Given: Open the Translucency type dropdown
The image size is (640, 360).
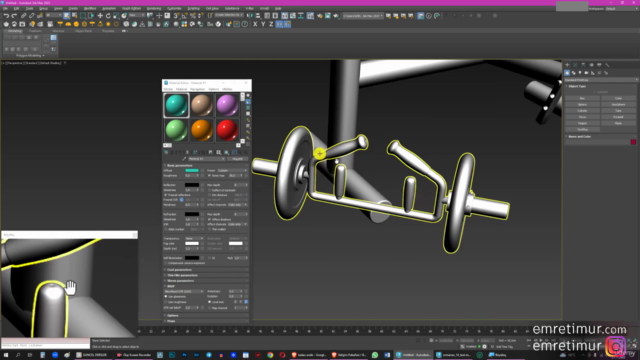Looking at the screenshot, I should pos(194,238).
